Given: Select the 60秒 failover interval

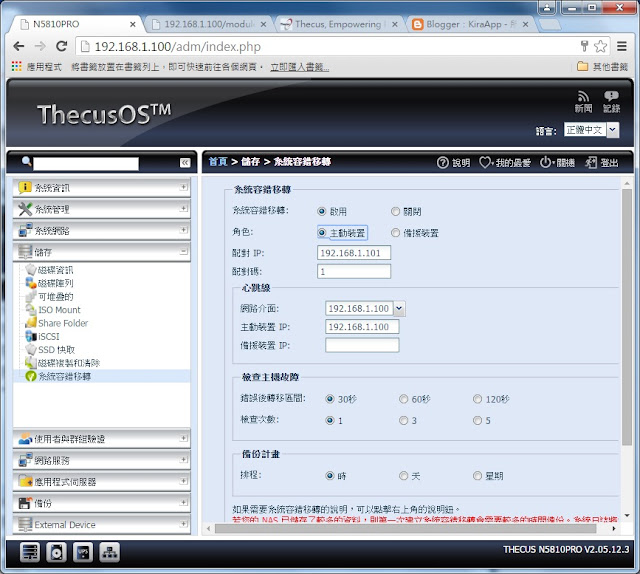Looking at the screenshot, I should [x=403, y=398].
